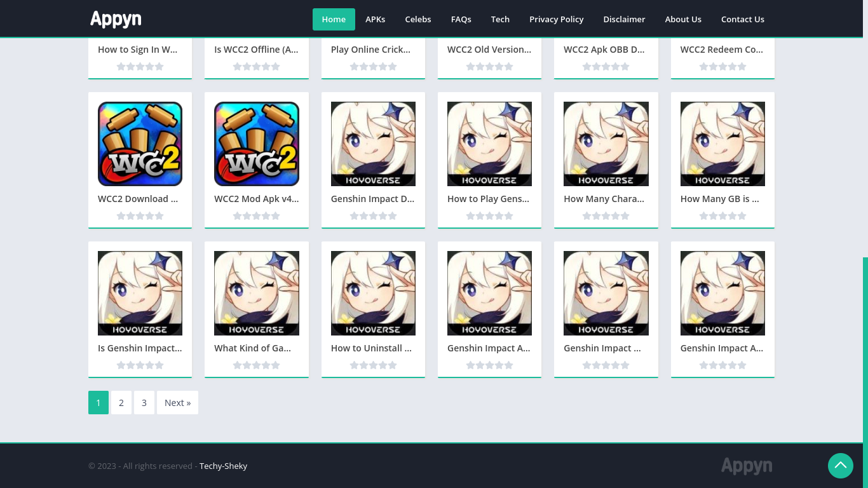
Task: Open the Contact Us page
Action: [x=743, y=19]
